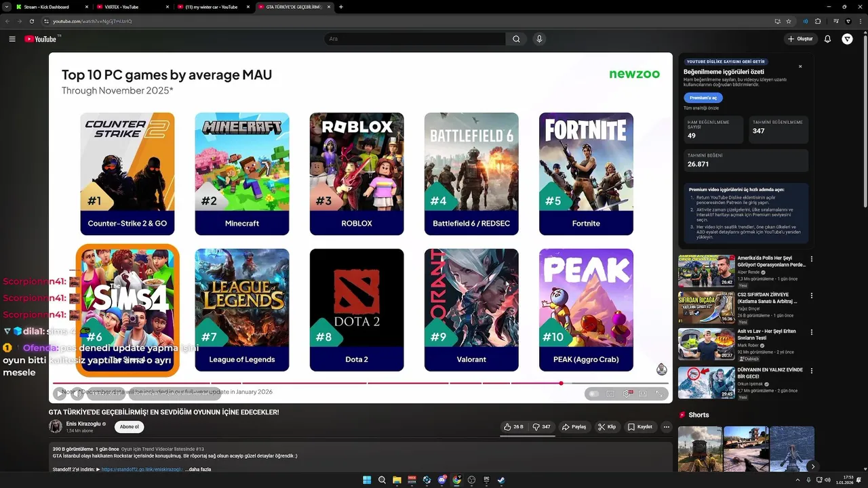The width and height of the screenshot is (868, 488).
Task: Open options for Asit vs Lav video
Action: (x=812, y=333)
